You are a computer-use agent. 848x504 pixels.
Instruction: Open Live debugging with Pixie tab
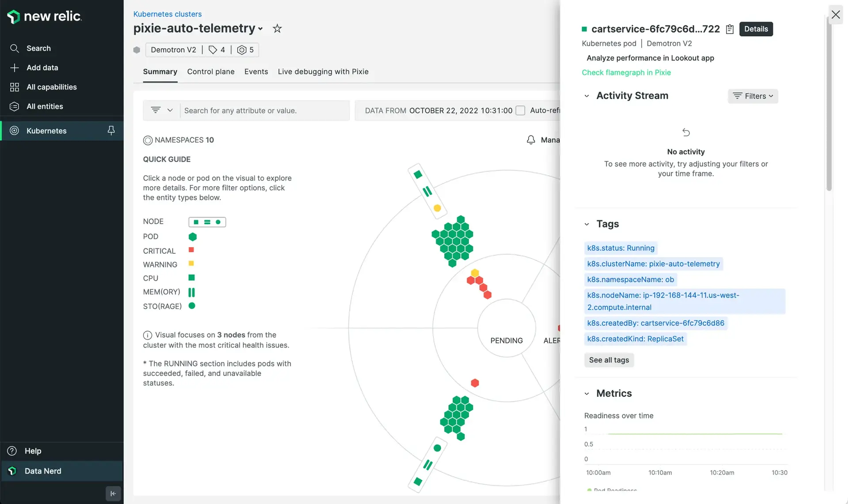323,71
